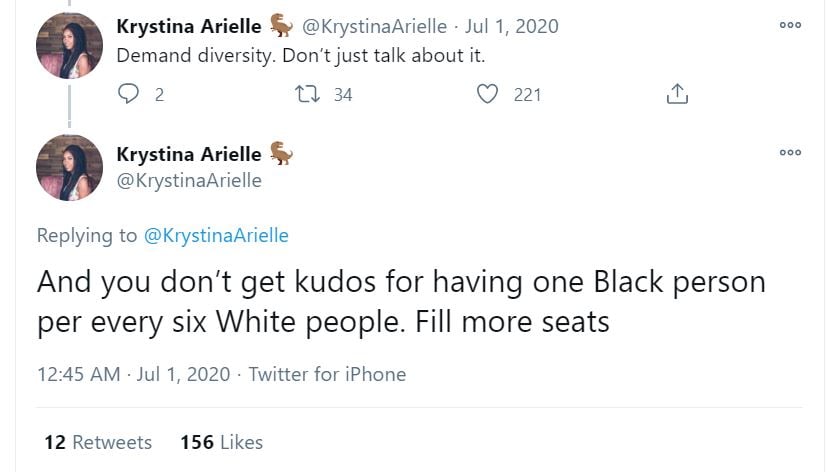Open Krystina Arielle's name on reply tweet
Screen dimensions: 827x472
click(189, 154)
